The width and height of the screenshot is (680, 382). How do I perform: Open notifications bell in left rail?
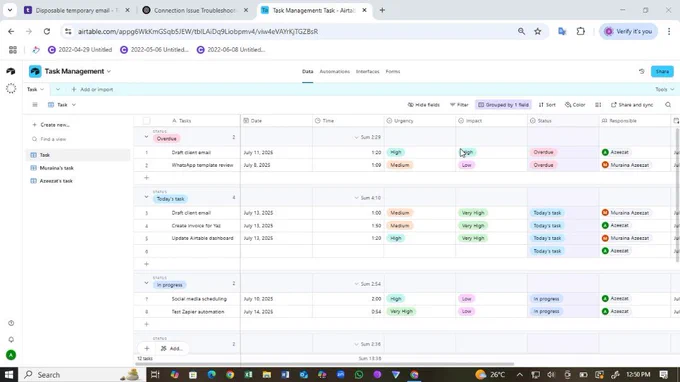[x=11, y=340]
